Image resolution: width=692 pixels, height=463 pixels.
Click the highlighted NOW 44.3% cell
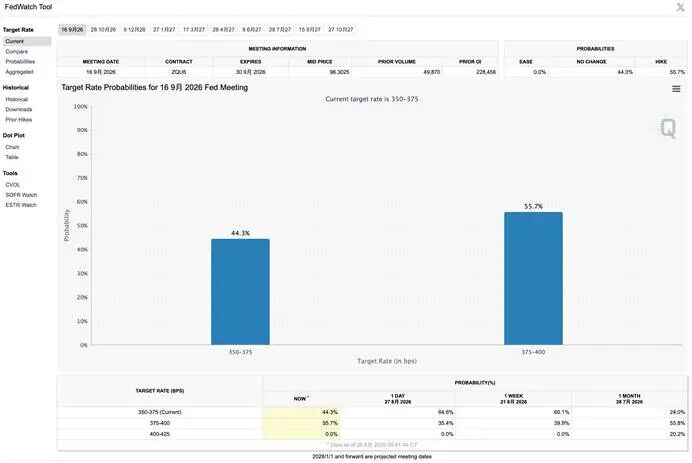301,412
